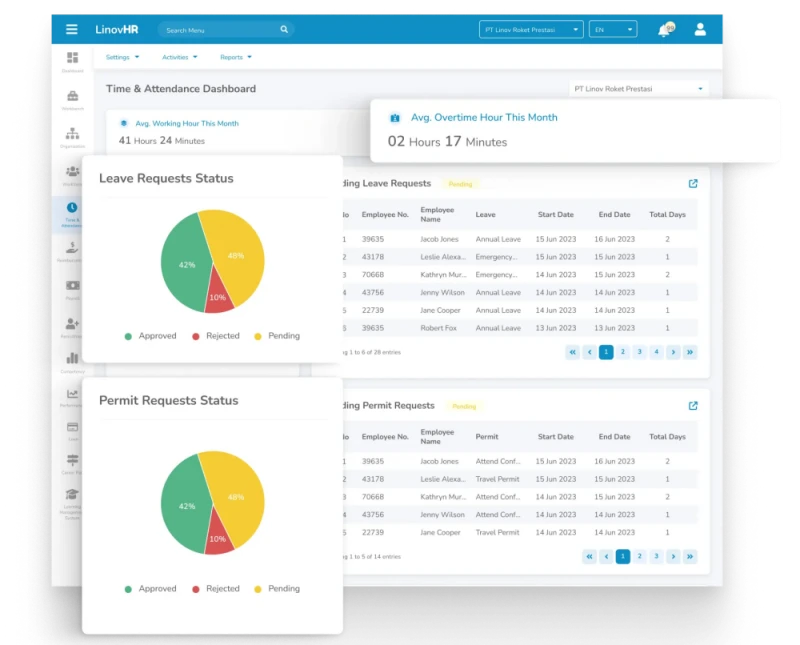Click the Search Menu field

222,30
